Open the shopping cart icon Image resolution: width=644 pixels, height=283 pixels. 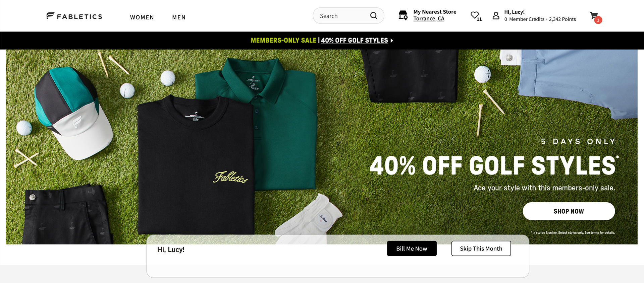point(594,15)
